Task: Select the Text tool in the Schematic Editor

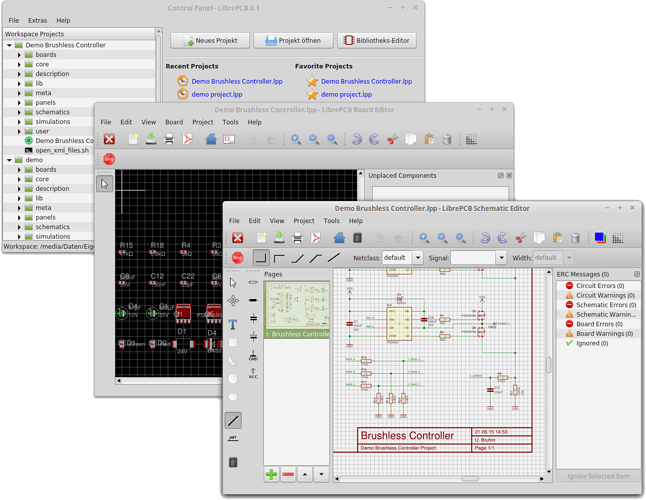Action: (x=233, y=325)
